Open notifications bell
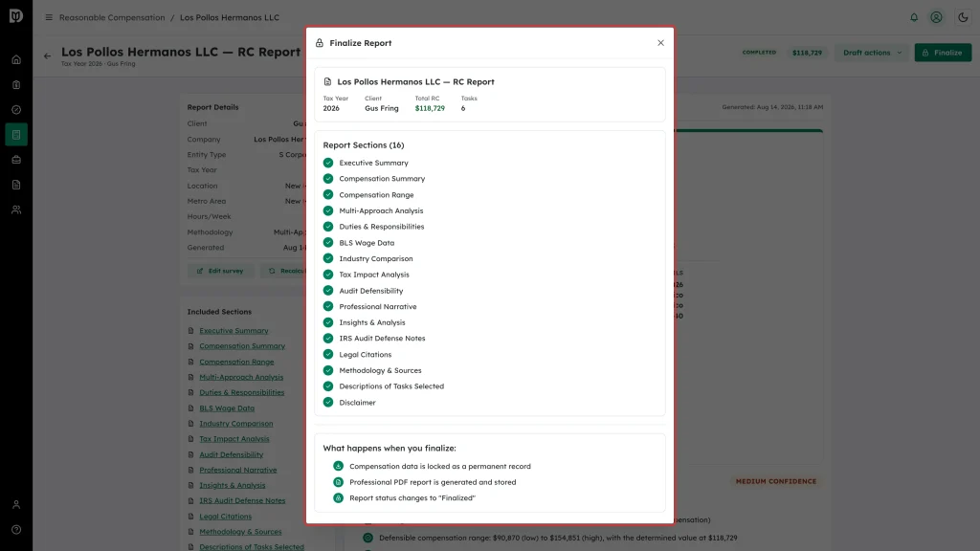This screenshot has width=980, height=551. (914, 17)
